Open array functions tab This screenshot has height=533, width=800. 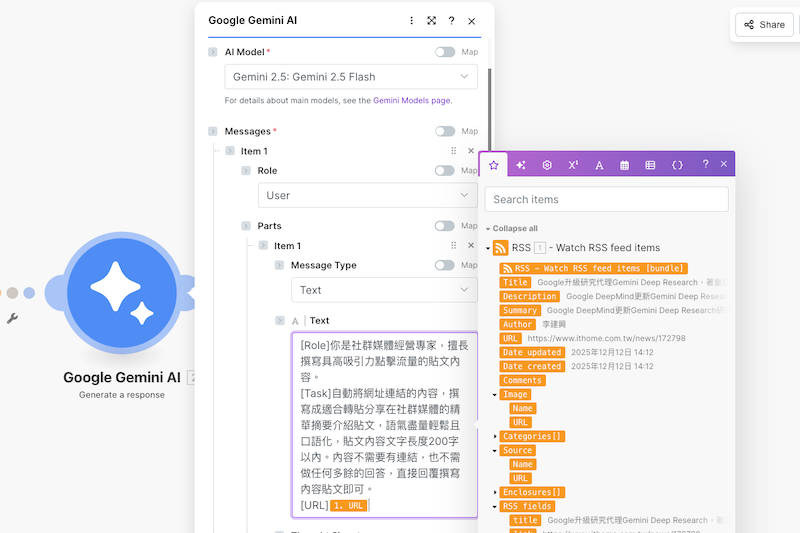[x=650, y=164]
